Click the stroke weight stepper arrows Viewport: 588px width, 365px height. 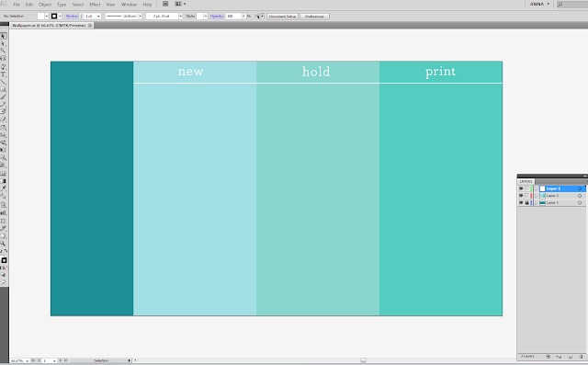(82, 17)
